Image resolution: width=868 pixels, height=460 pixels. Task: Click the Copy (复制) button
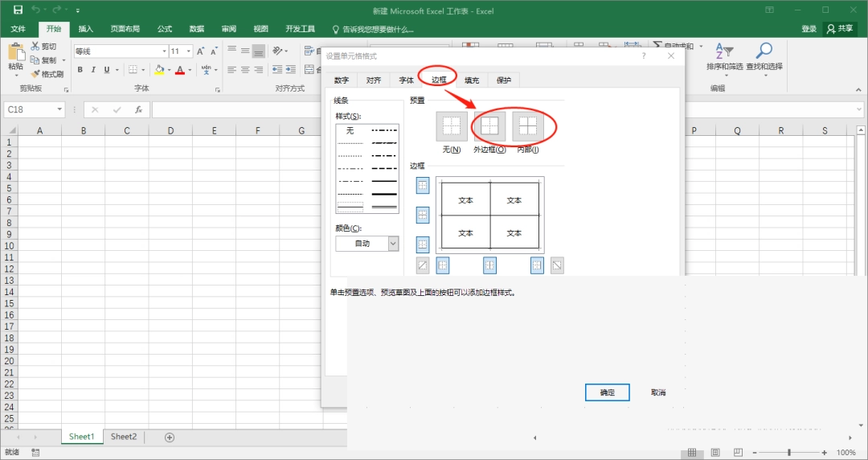pyautogui.click(x=43, y=60)
